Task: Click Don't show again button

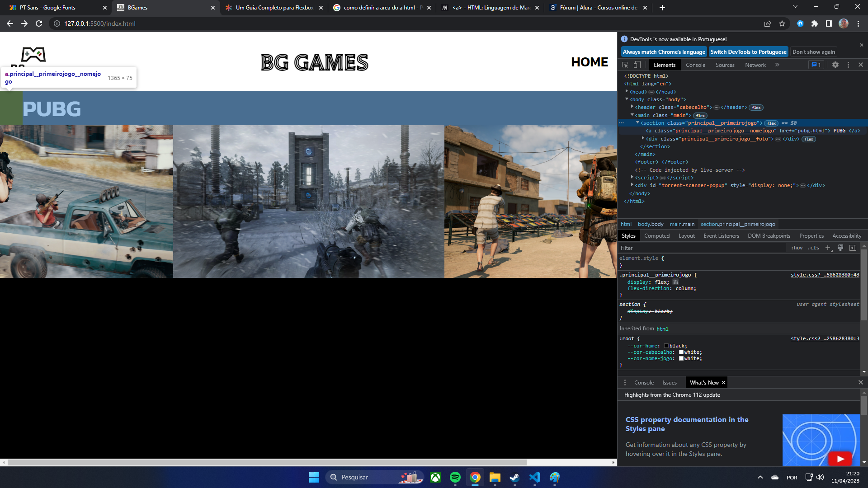Action: click(814, 52)
